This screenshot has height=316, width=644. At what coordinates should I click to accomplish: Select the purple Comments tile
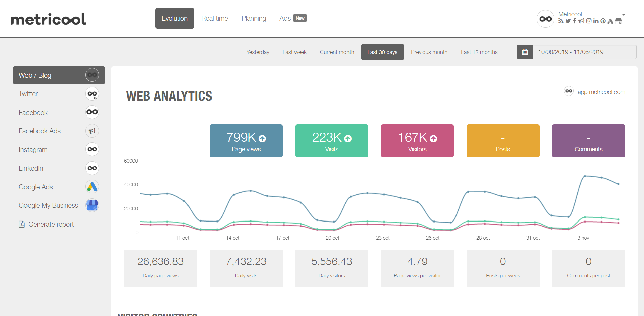pos(588,141)
